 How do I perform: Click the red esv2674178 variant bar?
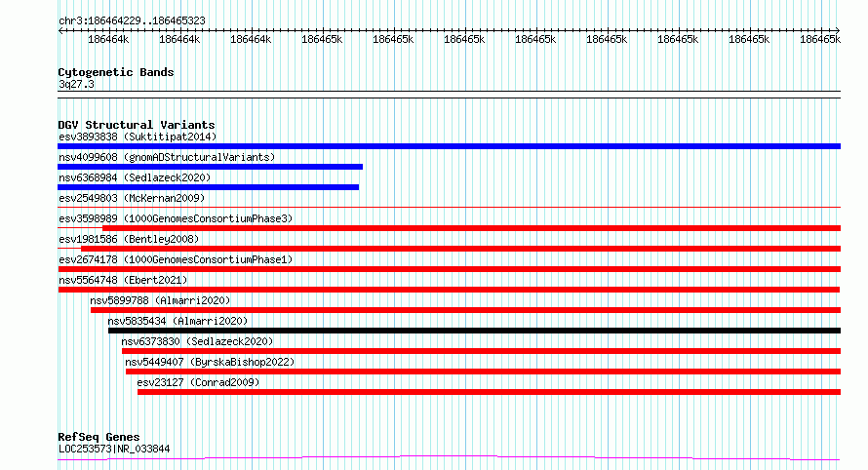449,269
